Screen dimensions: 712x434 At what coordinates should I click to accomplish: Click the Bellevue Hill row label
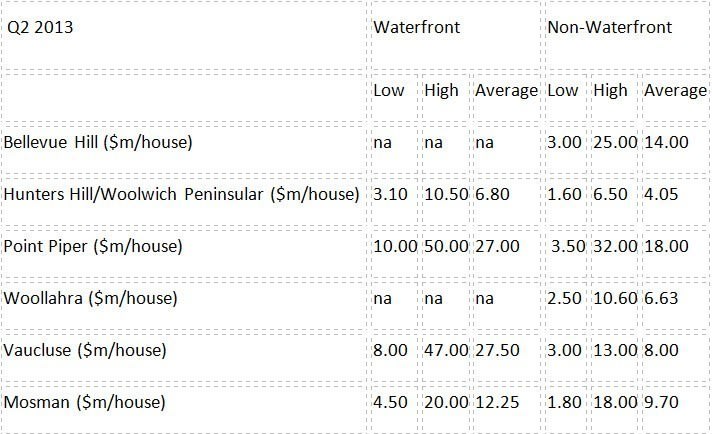(x=98, y=143)
